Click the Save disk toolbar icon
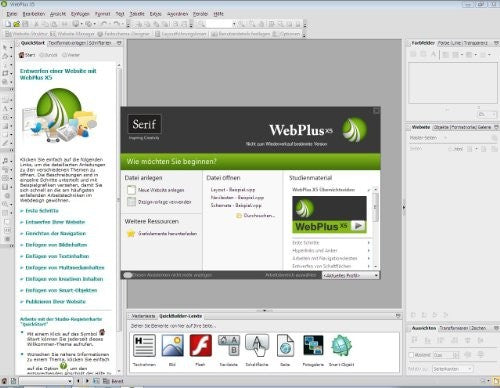The height and width of the screenshot is (388, 500). (x=25, y=24)
